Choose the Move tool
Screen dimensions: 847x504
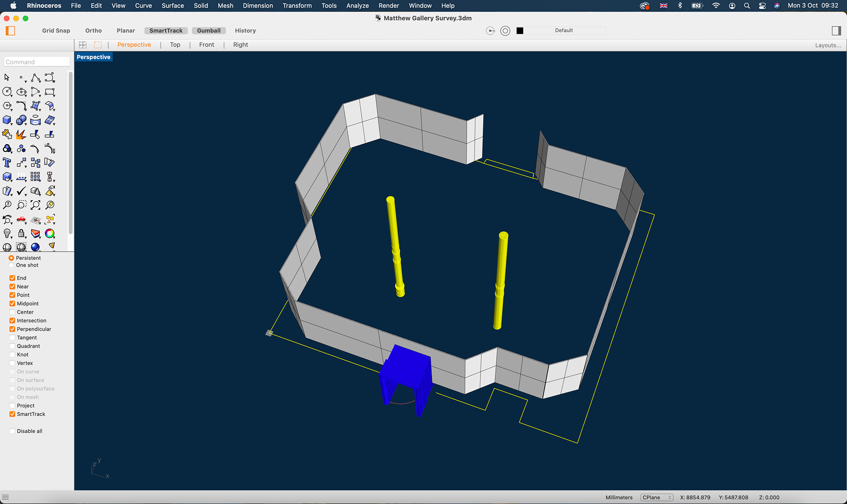click(21, 163)
